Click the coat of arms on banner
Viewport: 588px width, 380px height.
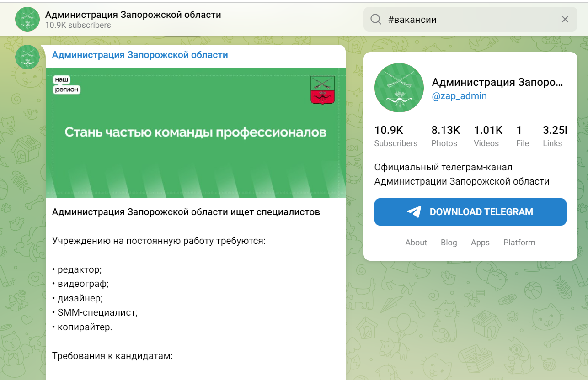click(322, 90)
